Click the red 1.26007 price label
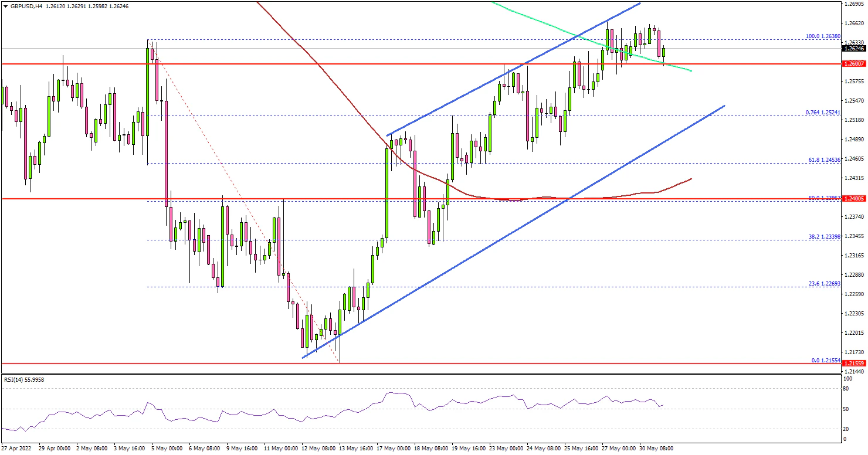 [x=855, y=63]
